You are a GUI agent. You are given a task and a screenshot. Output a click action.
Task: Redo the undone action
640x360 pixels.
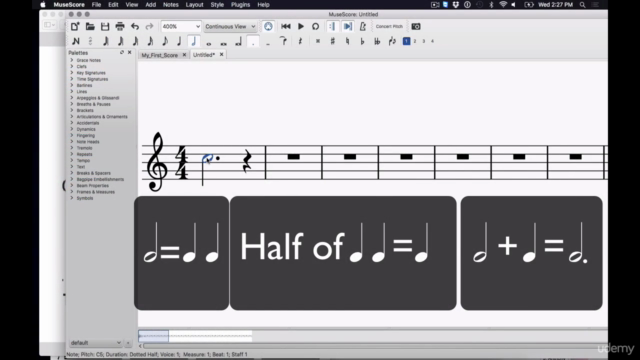[149, 27]
